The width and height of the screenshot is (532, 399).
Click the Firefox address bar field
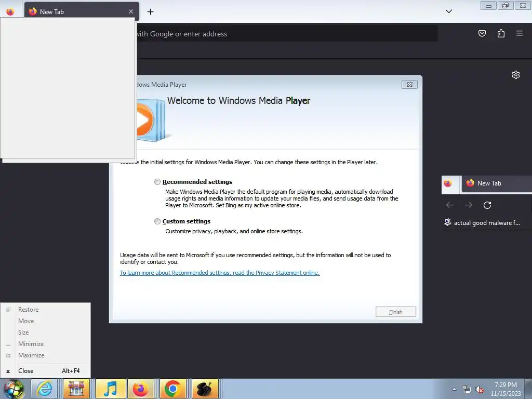click(x=287, y=34)
